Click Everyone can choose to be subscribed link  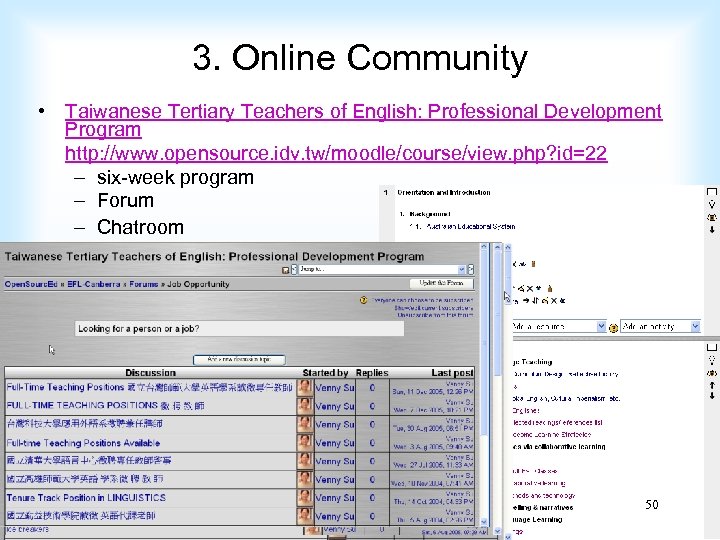(422, 300)
